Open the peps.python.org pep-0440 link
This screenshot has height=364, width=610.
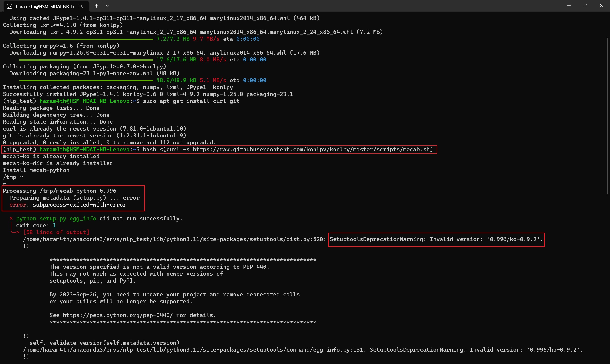[118, 315]
